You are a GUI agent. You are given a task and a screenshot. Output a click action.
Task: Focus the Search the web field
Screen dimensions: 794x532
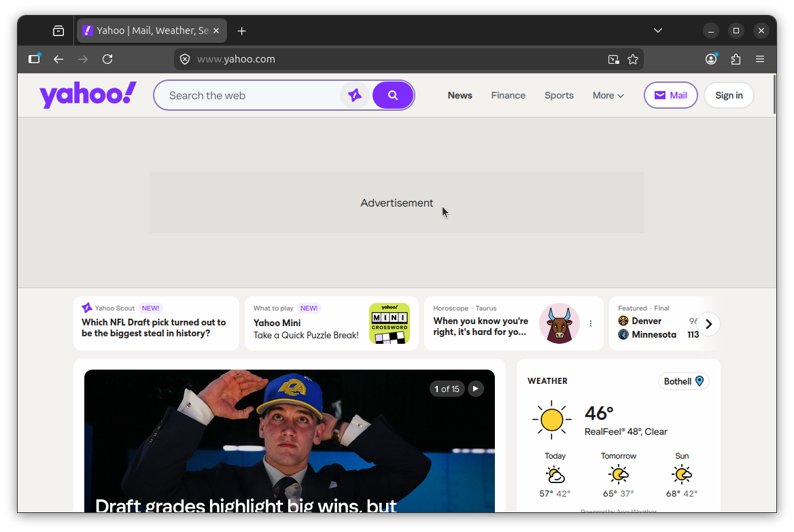[x=252, y=95]
